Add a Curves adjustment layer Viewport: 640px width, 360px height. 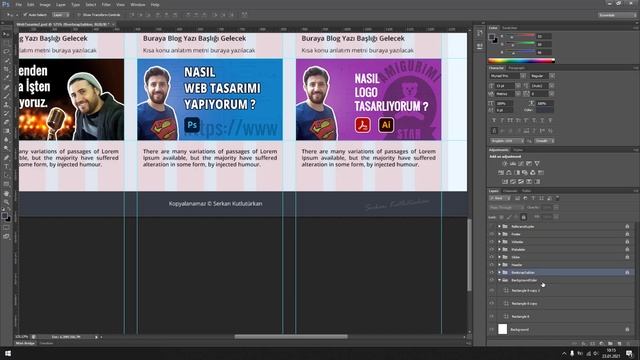point(521,163)
